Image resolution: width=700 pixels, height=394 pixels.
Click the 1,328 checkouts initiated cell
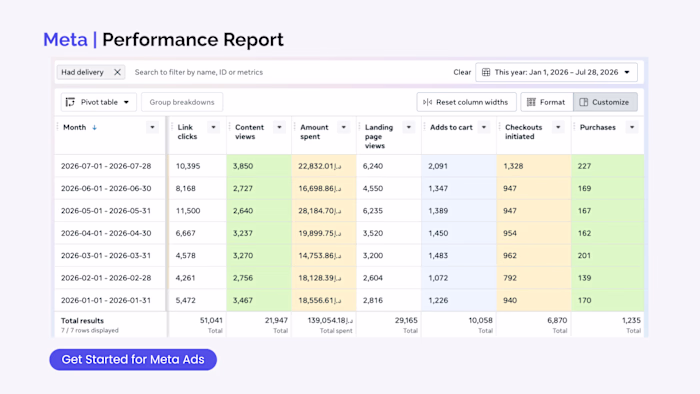tap(534, 166)
